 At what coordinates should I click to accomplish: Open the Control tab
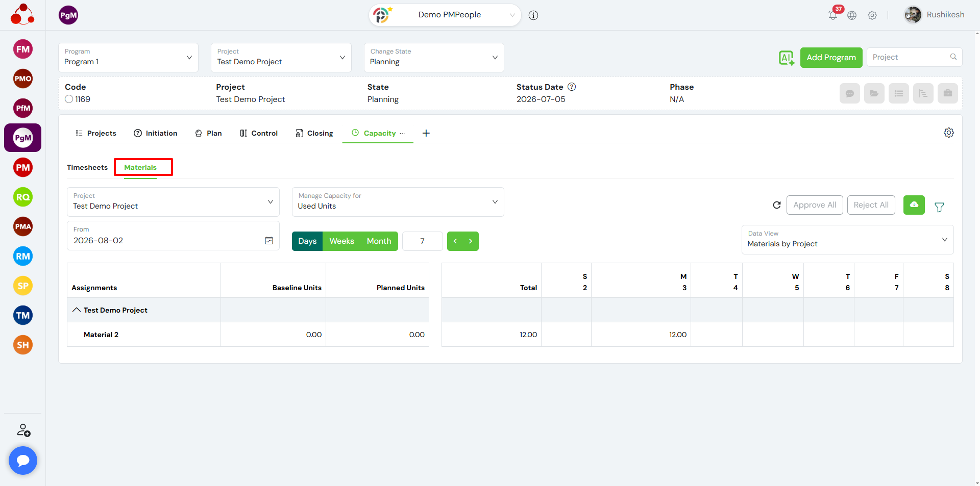coord(259,133)
